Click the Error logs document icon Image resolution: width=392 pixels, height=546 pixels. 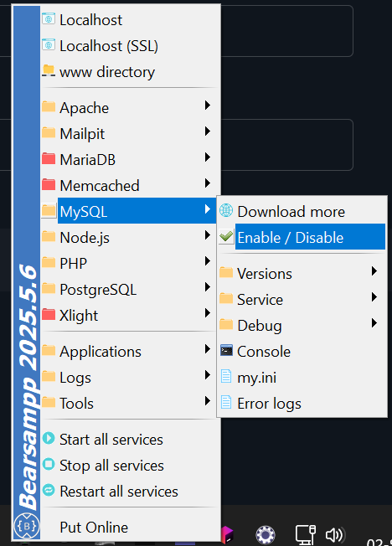click(226, 402)
